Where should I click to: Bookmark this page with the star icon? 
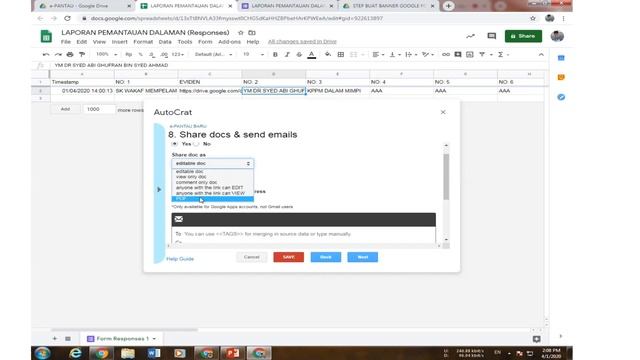(533, 18)
